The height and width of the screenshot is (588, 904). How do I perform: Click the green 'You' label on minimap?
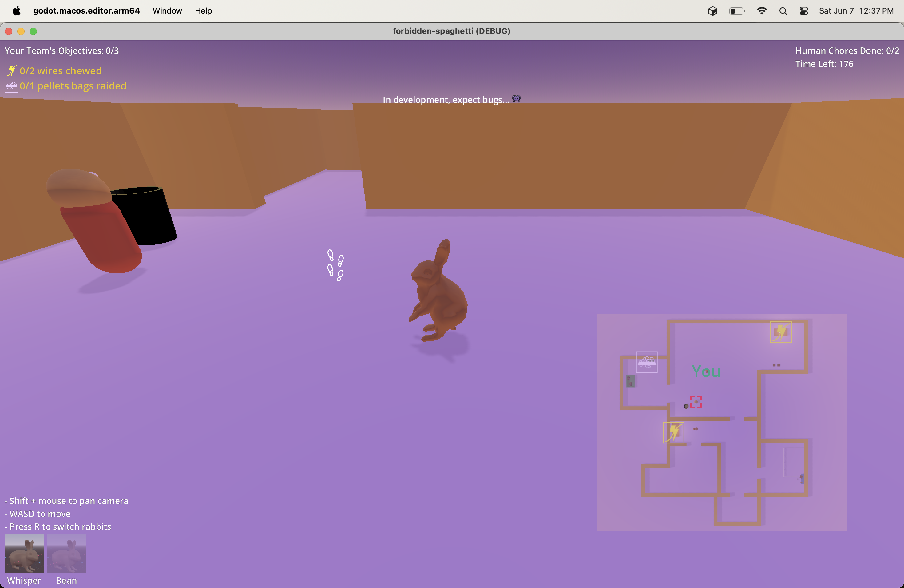tap(706, 371)
